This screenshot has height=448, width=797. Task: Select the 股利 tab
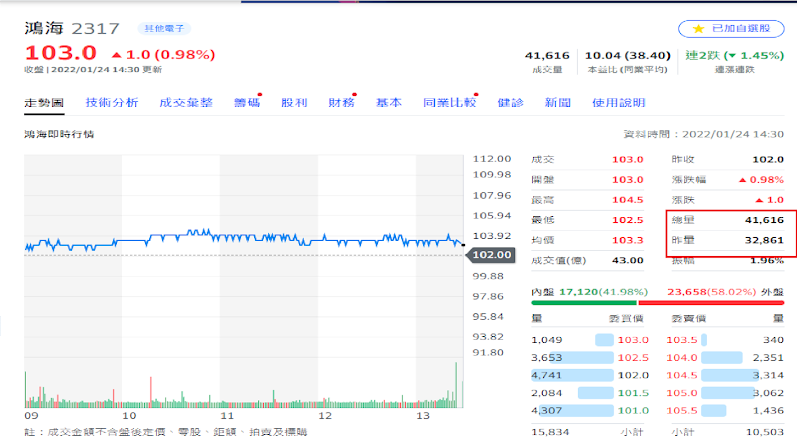[x=294, y=103]
